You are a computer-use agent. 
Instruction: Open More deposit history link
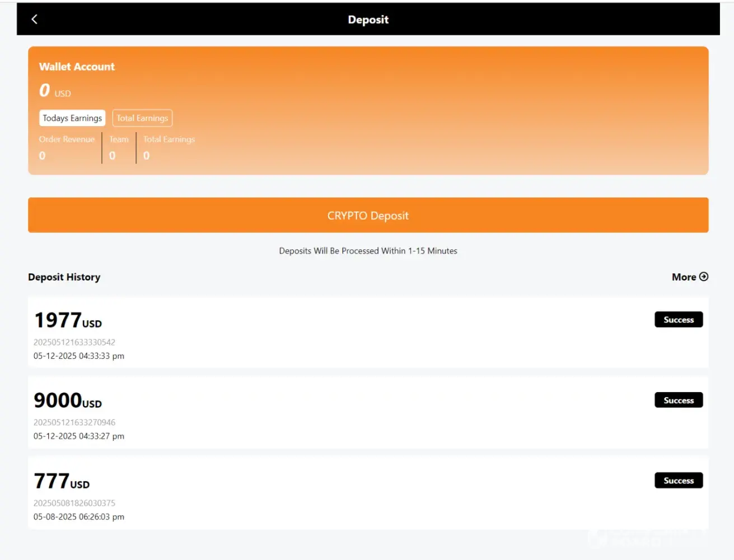point(684,277)
